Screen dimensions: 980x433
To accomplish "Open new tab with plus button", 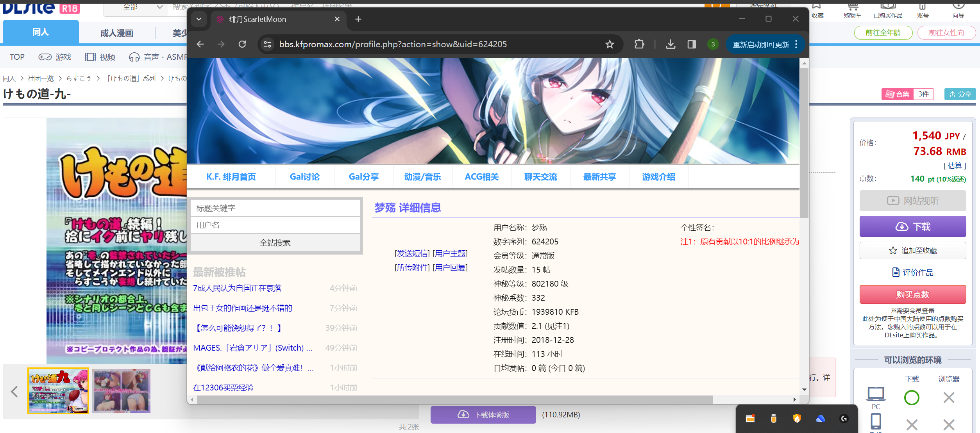I will click(358, 19).
